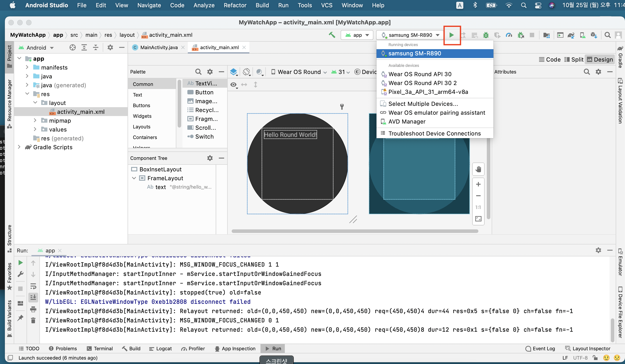Toggle the view options eye icon
This screenshot has width=625, height=364.
tap(234, 85)
